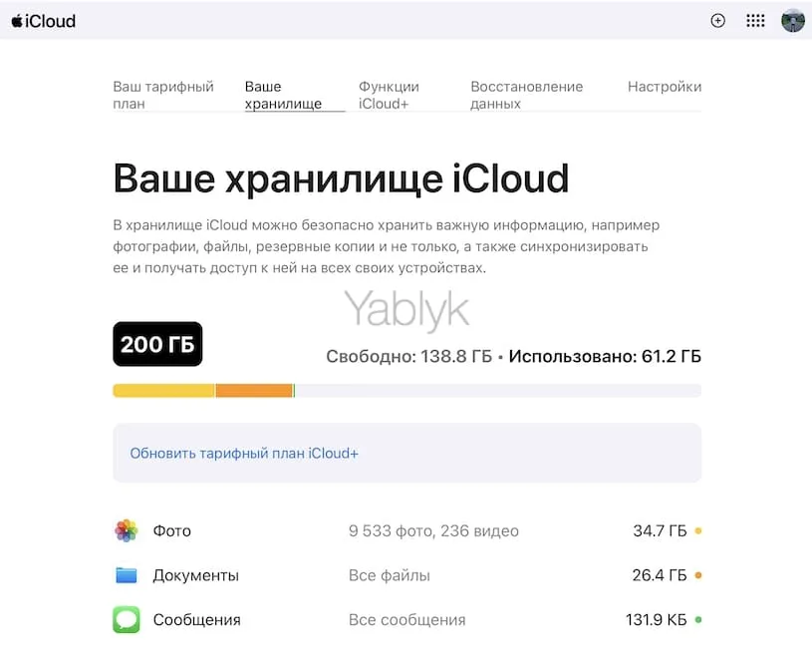Click the colored storage usage bar
This screenshot has height=665, width=812.
click(x=406, y=389)
